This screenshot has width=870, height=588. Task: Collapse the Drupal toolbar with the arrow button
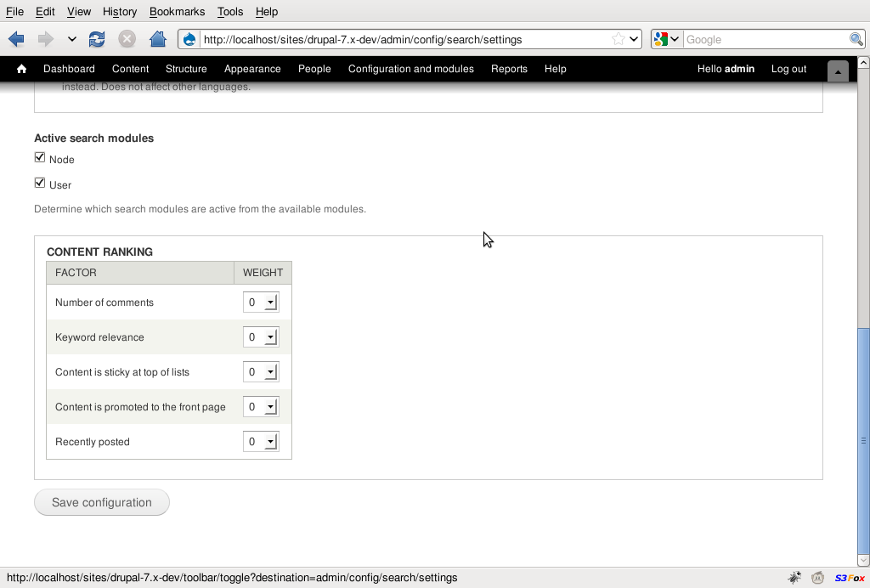pos(838,71)
